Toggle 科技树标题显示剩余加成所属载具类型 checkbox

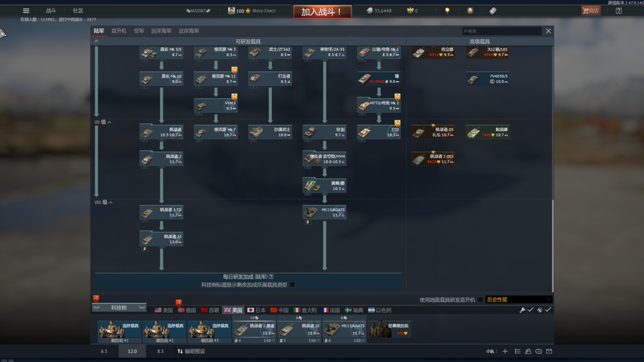tap(292, 284)
